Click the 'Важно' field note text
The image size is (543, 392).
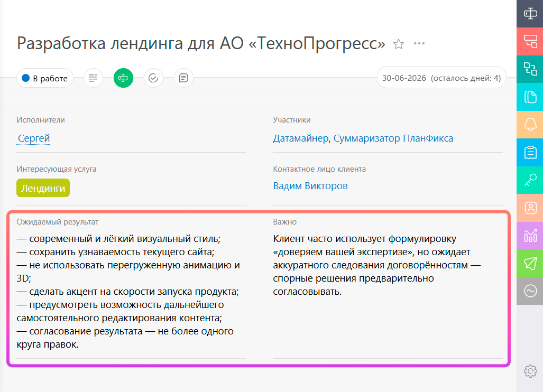point(377,265)
